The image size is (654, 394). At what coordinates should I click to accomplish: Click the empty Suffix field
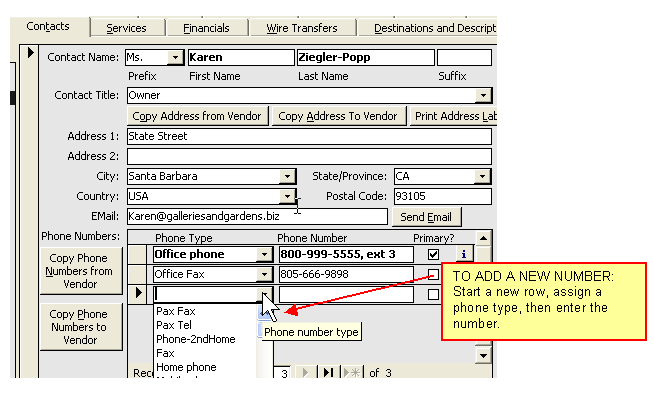(x=464, y=58)
